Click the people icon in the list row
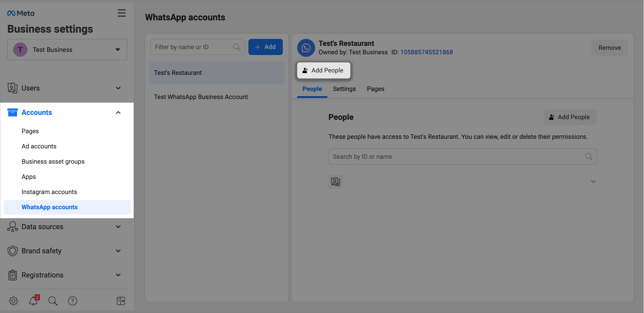This screenshot has width=644, height=313. (x=336, y=181)
